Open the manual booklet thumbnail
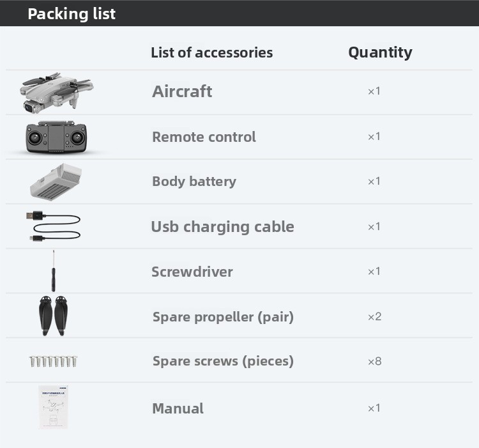Screen dimensions: 479x448 52,406
